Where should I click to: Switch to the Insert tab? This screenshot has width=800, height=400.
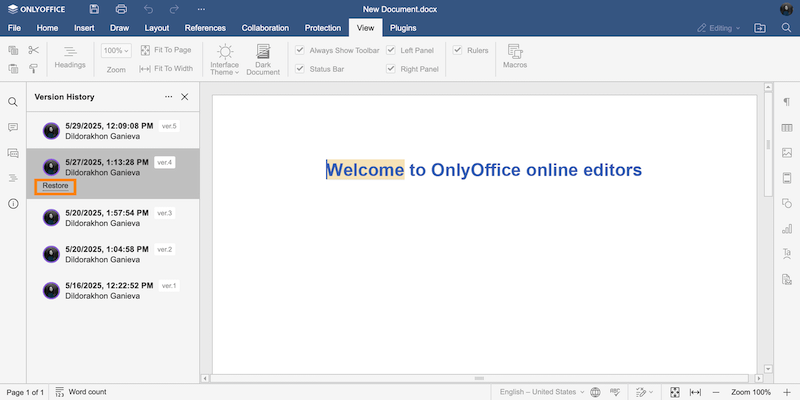point(84,28)
